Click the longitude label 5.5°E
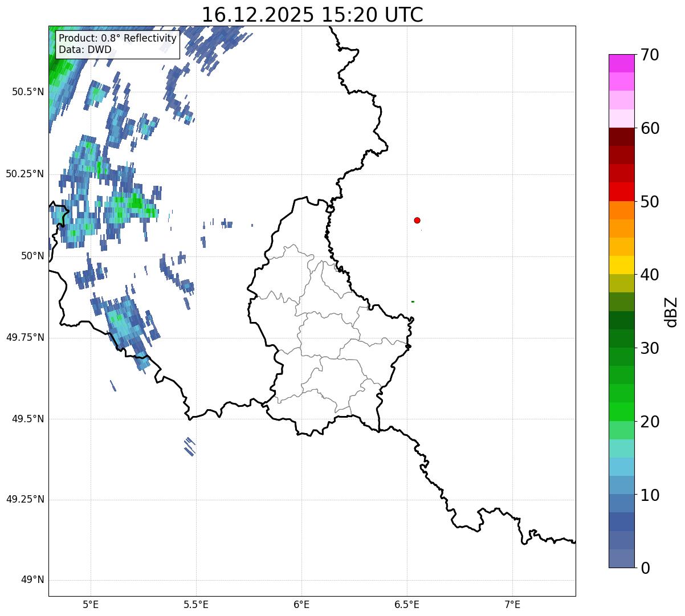The image size is (685, 616). tap(196, 604)
